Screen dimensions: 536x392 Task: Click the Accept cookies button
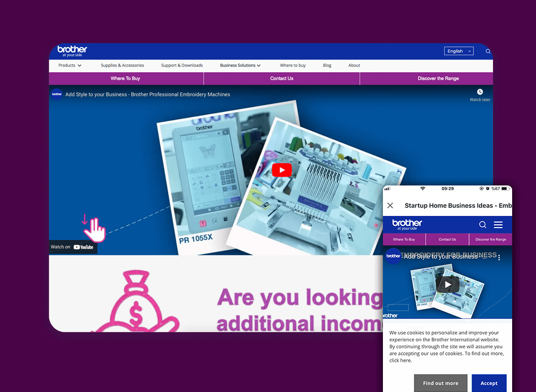coord(489,383)
